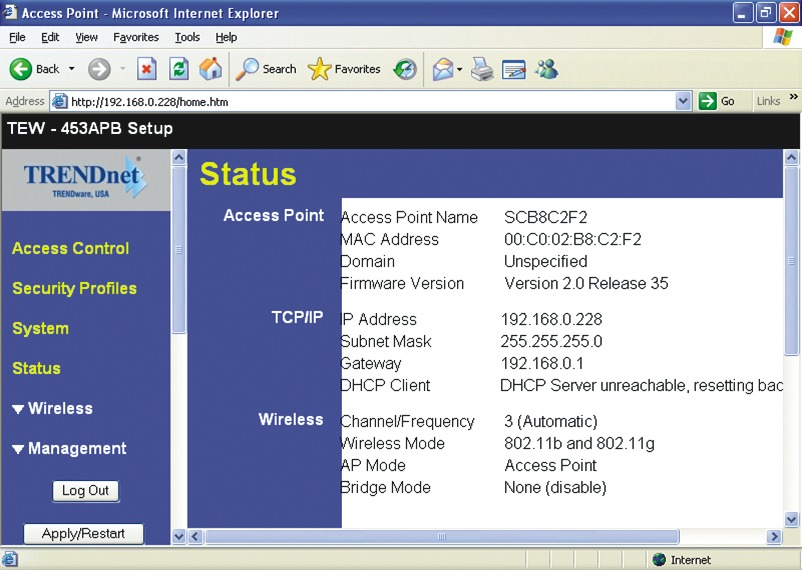Click the sidebar vertical scrollbar thumb

[179, 250]
